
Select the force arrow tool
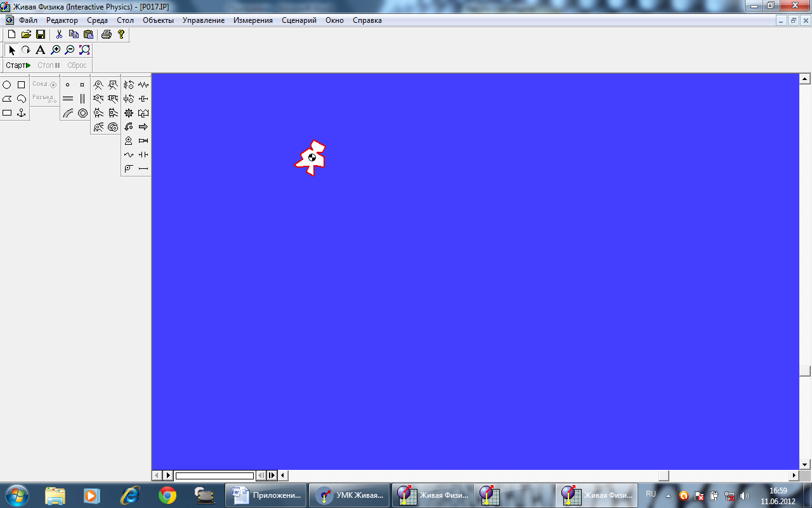pos(143,127)
